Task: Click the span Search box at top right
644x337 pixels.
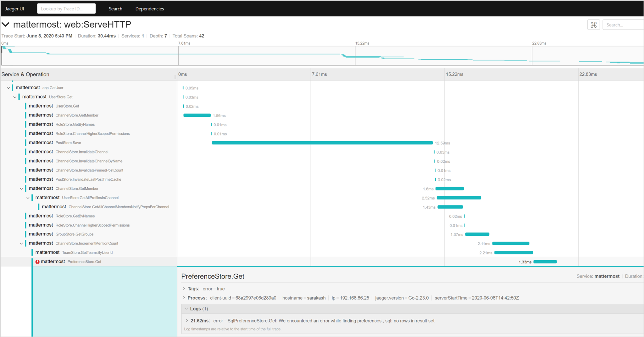Action: [623, 25]
